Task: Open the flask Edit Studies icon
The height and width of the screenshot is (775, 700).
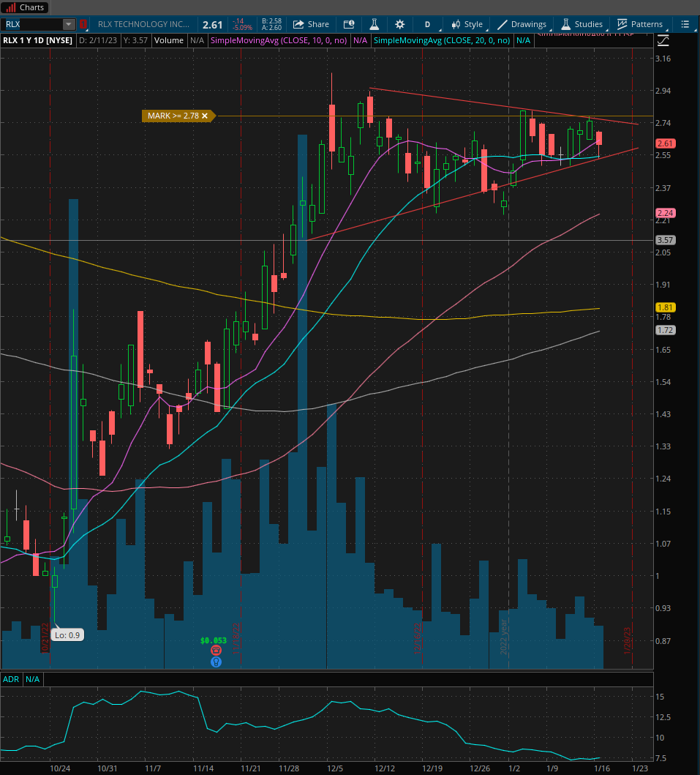Action: pyautogui.click(x=374, y=24)
